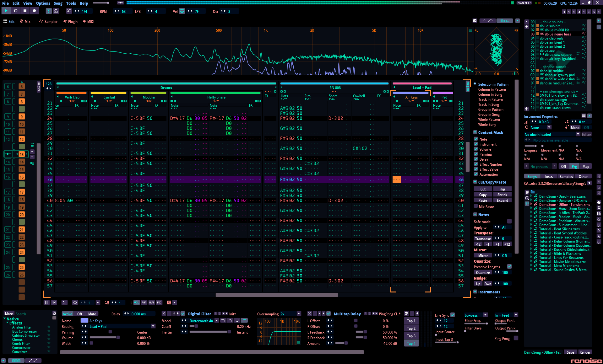Collapse the Content Mask section
The image size is (603, 364).
475,132
